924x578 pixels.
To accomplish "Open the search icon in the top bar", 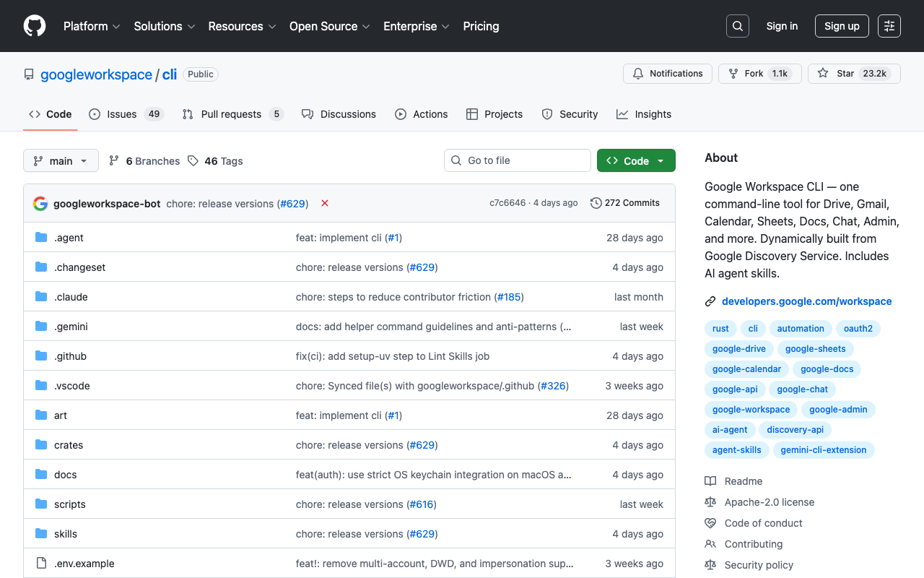I will [737, 26].
